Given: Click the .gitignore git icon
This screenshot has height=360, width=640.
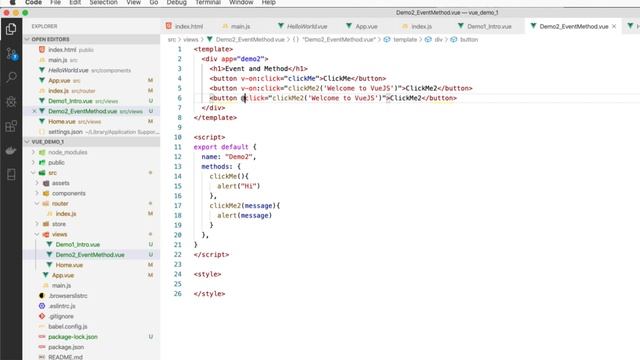Looking at the screenshot, I should coord(42,316).
